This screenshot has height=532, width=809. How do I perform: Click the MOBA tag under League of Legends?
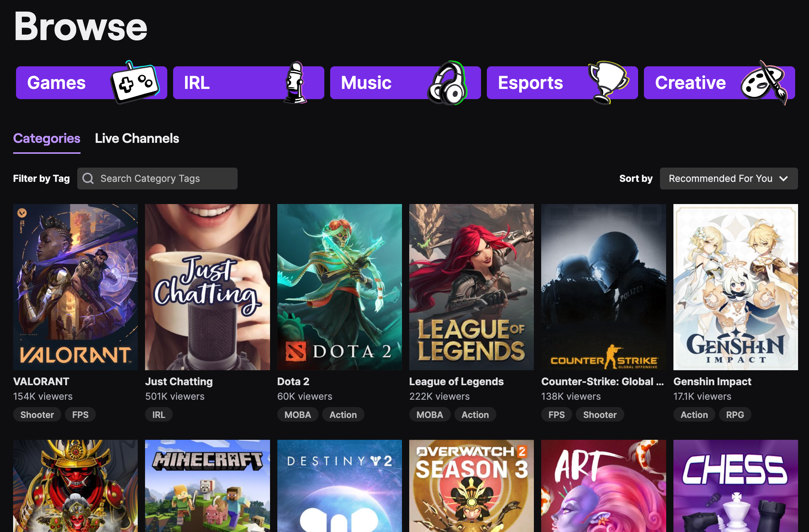(x=430, y=415)
